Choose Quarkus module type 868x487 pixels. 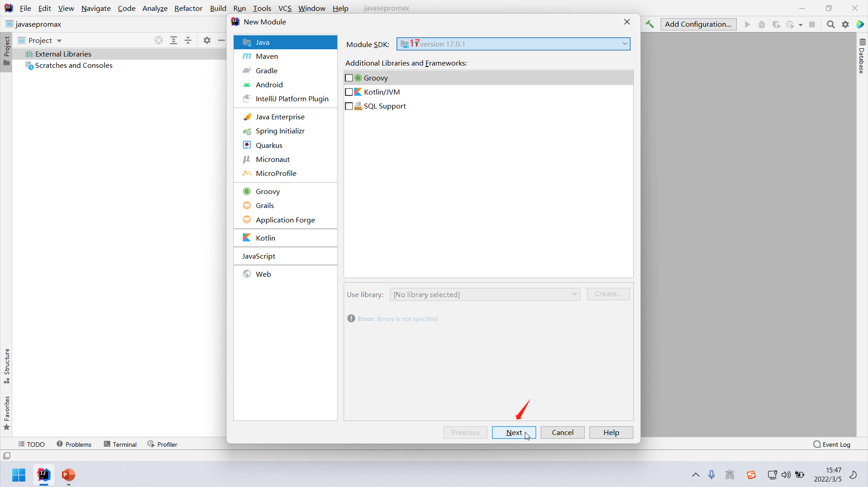tap(285, 145)
